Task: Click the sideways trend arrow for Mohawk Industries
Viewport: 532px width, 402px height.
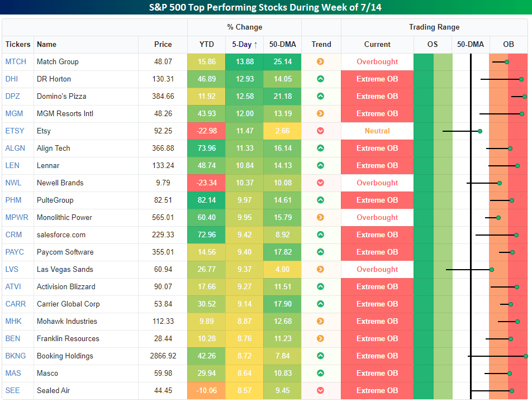Action: coord(320,321)
